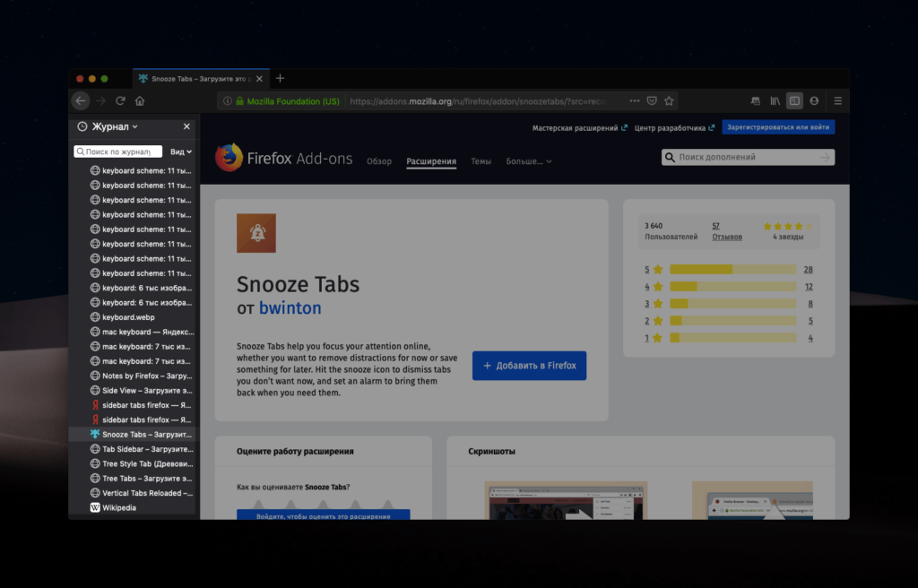Go to Темы navigation tab
This screenshot has width=918, height=588.
[481, 161]
